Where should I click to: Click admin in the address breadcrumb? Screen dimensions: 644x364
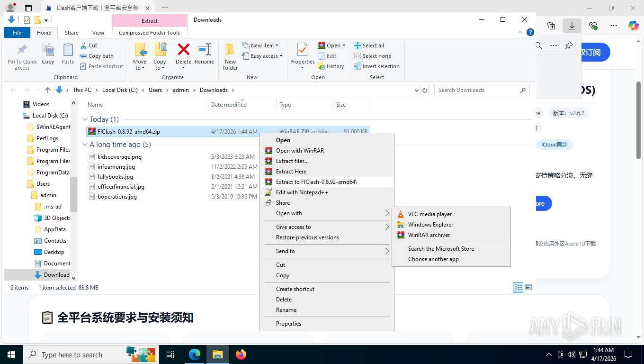click(x=180, y=90)
